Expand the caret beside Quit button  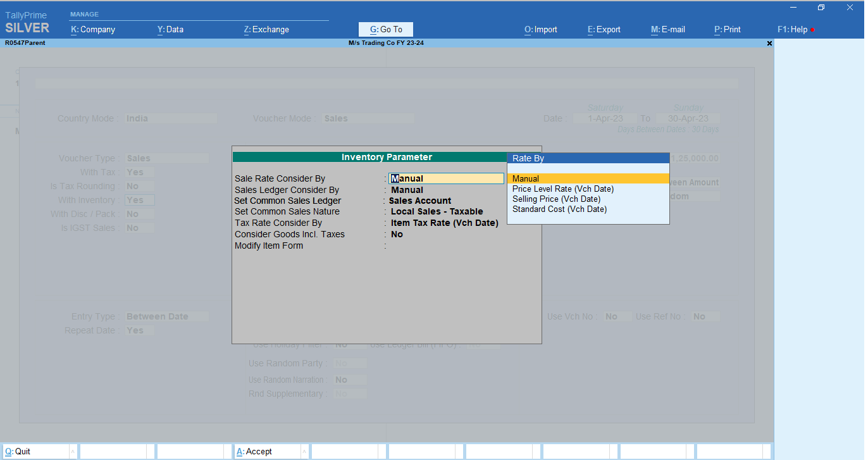coord(73,451)
